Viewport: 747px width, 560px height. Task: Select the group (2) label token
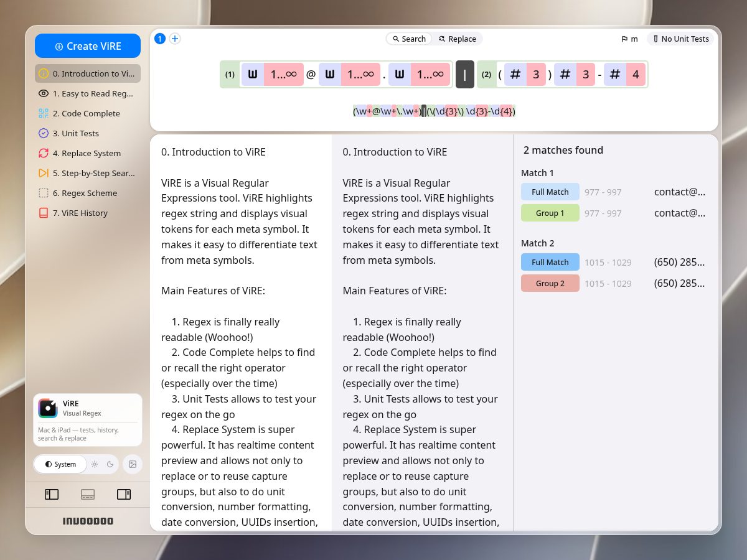[x=487, y=75]
